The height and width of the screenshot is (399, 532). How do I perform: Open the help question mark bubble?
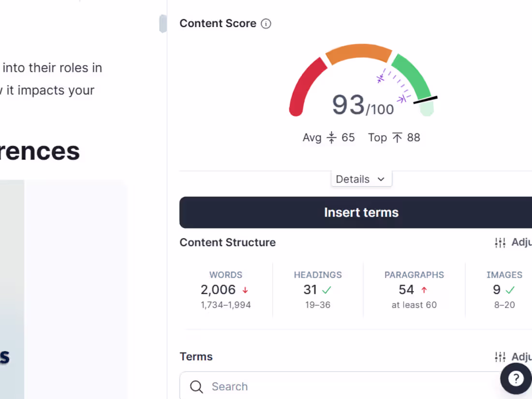tap(516, 379)
